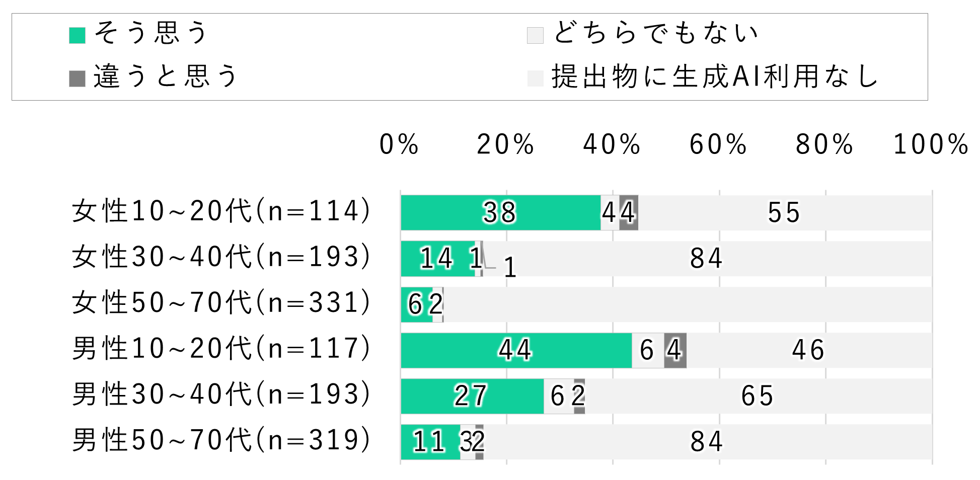
Task: Click the dark gray 違うと思う legend swatch
Action: pyautogui.click(x=77, y=78)
